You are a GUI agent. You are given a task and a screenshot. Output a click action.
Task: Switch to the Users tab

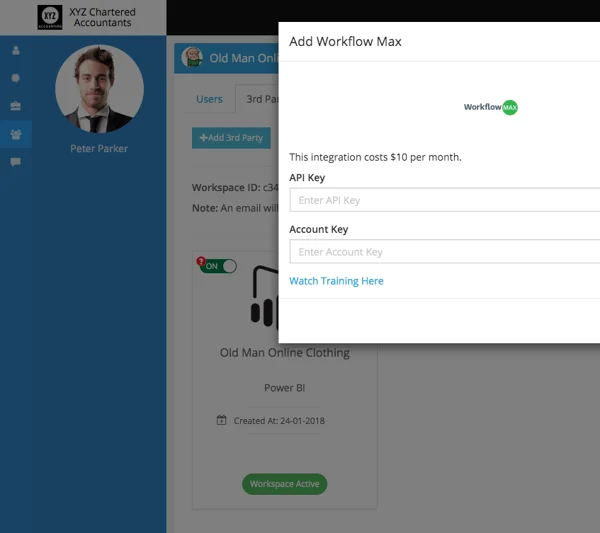[209, 99]
